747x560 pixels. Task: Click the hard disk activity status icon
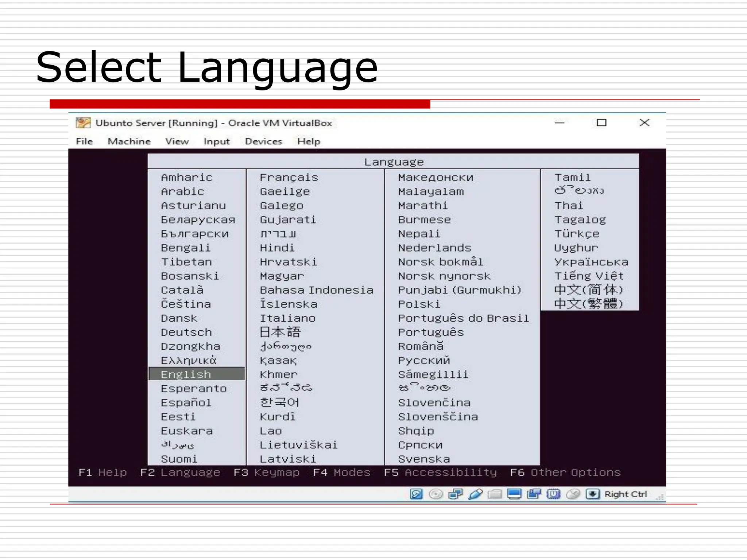416,494
